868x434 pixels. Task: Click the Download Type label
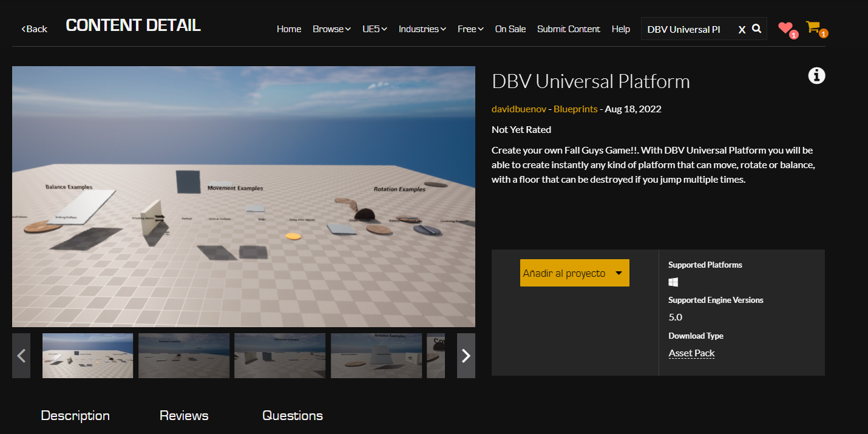696,336
